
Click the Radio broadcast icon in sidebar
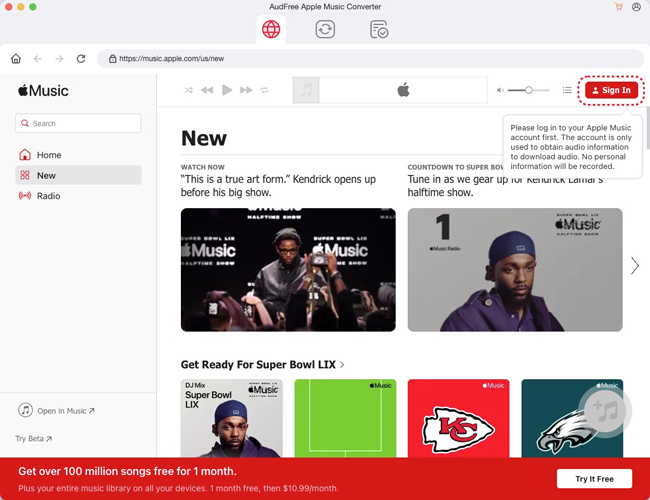coord(25,195)
